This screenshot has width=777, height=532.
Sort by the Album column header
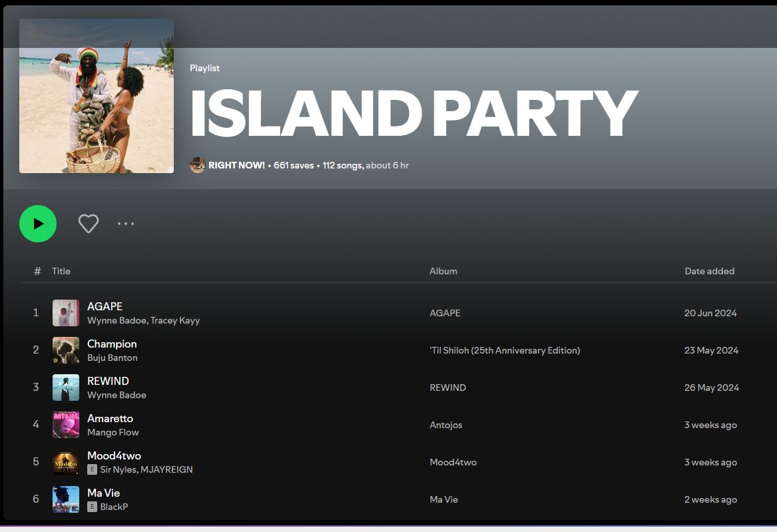(x=443, y=271)
